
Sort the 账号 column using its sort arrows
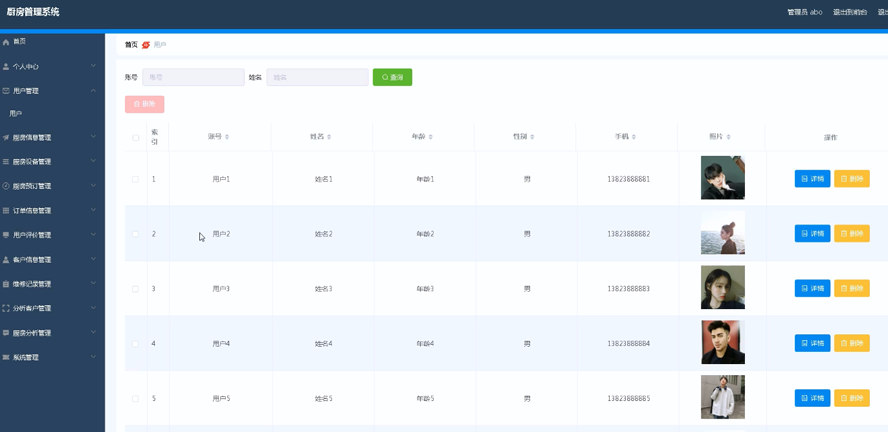tap(227, 137)
